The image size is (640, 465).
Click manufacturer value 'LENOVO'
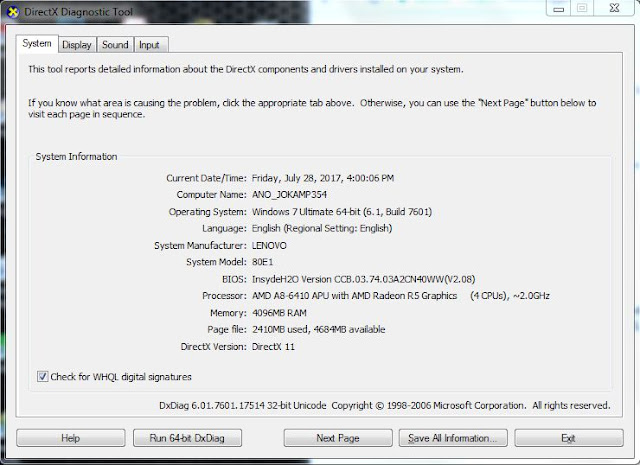269,245
